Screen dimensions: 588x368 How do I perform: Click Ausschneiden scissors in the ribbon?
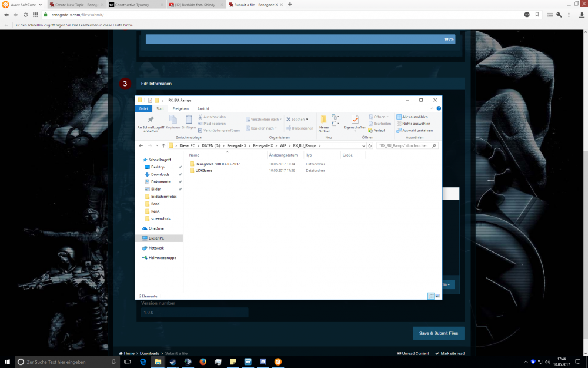(x=212, y=117)
